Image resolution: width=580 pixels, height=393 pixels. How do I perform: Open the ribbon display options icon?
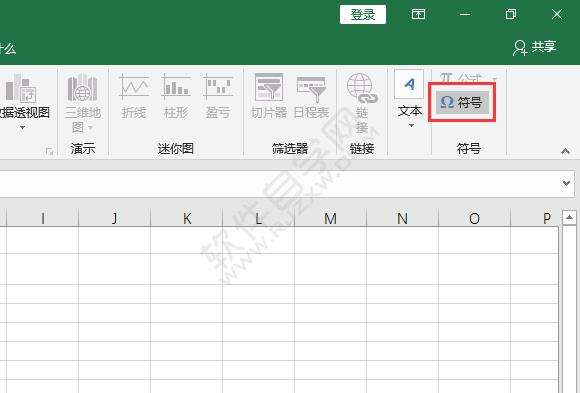click(x=418, y=15)
